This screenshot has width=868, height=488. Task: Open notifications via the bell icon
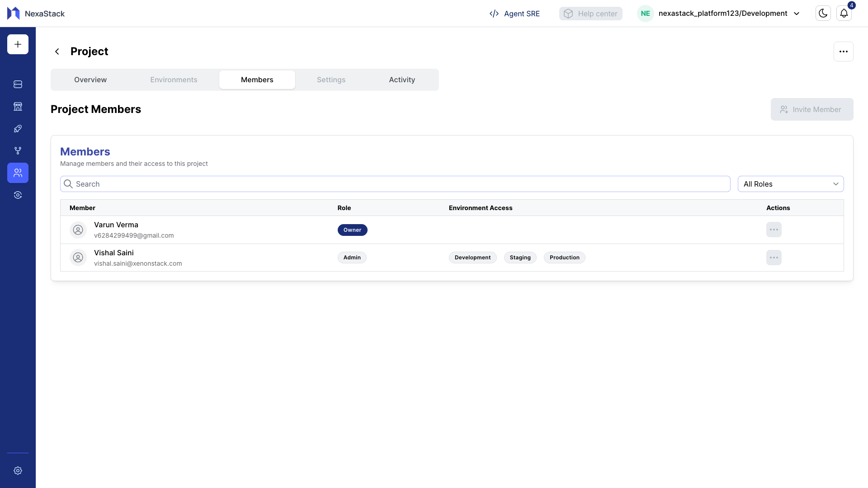[x=844, y=13]
